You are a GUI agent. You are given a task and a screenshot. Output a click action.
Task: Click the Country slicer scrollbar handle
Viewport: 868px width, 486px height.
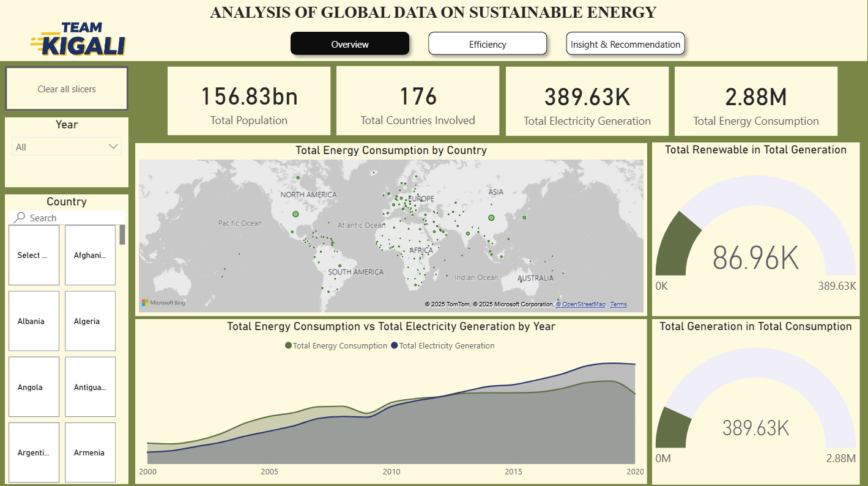click(122, 235)
